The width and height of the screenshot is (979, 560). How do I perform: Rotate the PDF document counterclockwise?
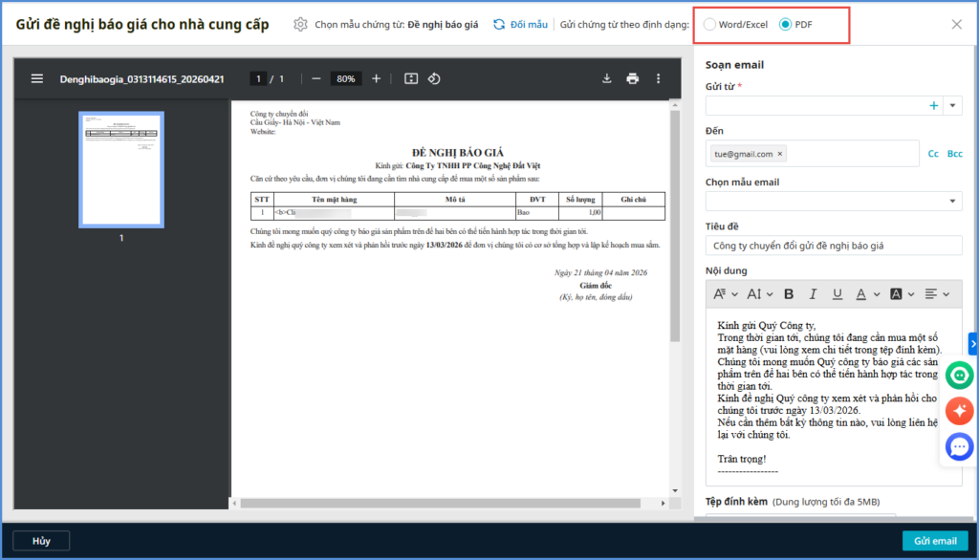(x=434, y=79)
